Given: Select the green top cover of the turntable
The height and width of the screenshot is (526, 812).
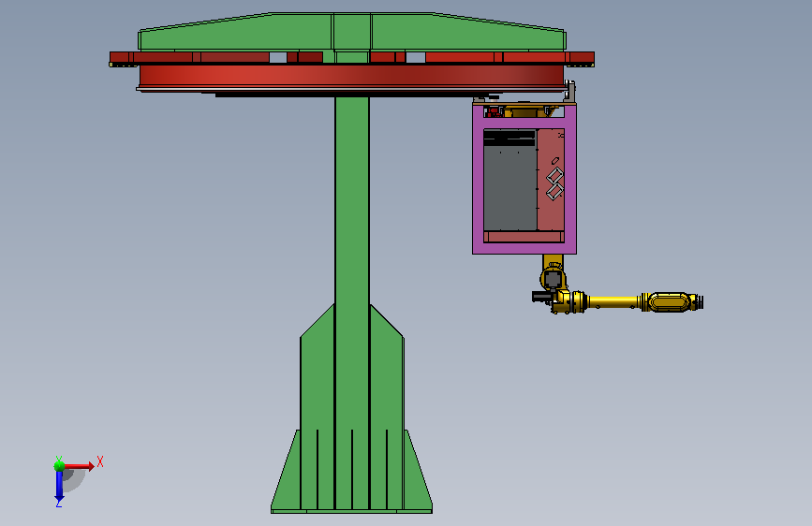Looking at the screenshot, I should click(x=352, y=32).
